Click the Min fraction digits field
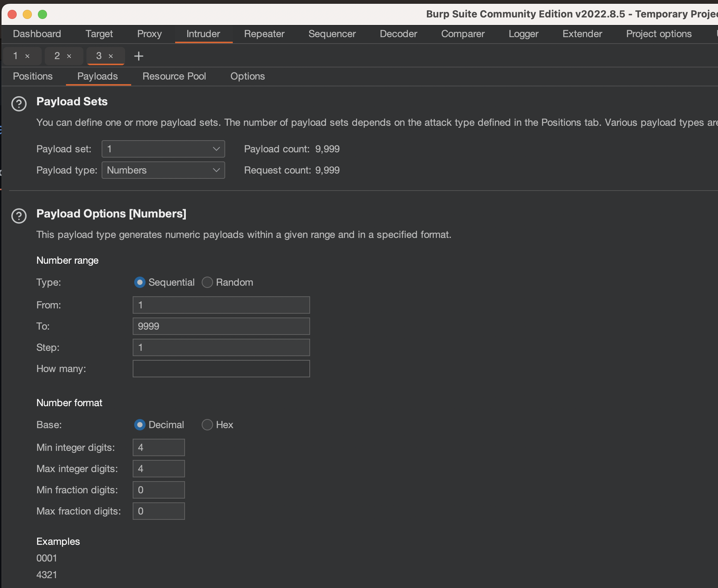718x588 pixels. [159, 490]
